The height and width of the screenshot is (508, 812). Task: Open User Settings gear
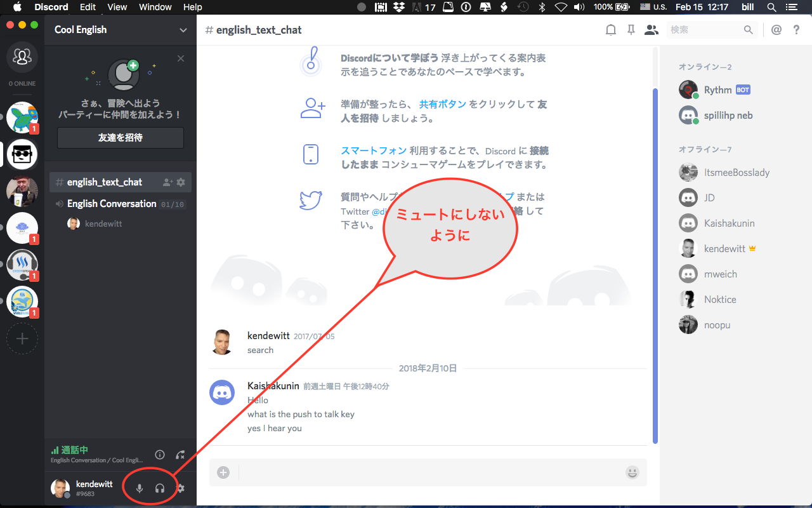(181, 488)
